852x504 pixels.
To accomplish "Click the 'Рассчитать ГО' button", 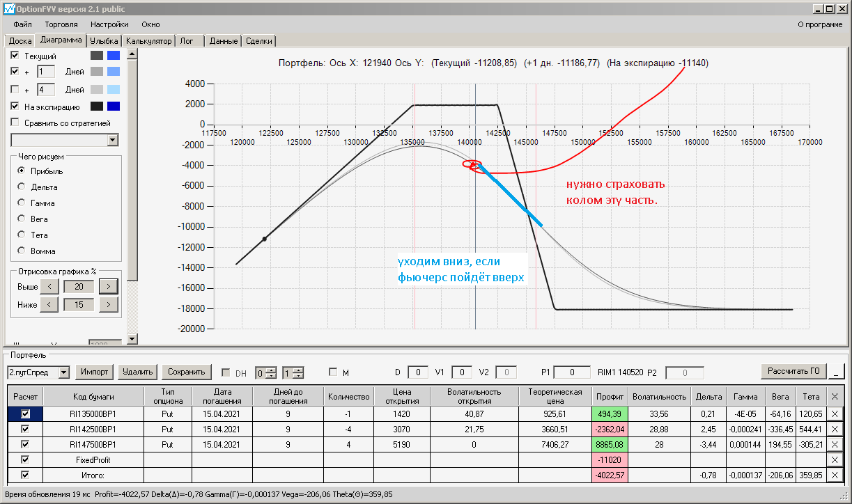I will click(793, 371).
